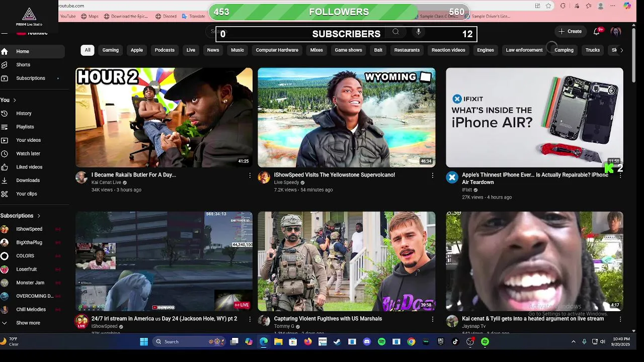Play 'What's inside the iPhone Air' thumbnail
Image resolution: width=644 pixels, height=362 pixels.
point(534,117)
